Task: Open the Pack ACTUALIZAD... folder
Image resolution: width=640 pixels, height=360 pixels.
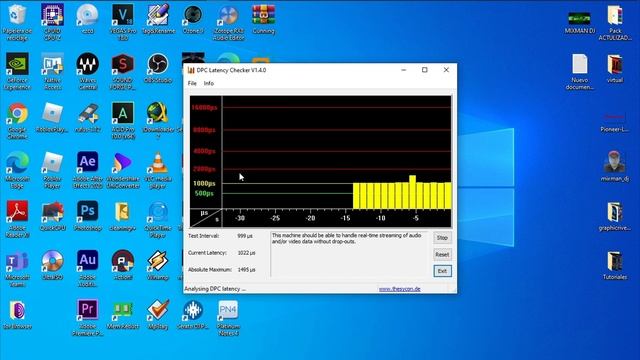Action: point(615,22)
